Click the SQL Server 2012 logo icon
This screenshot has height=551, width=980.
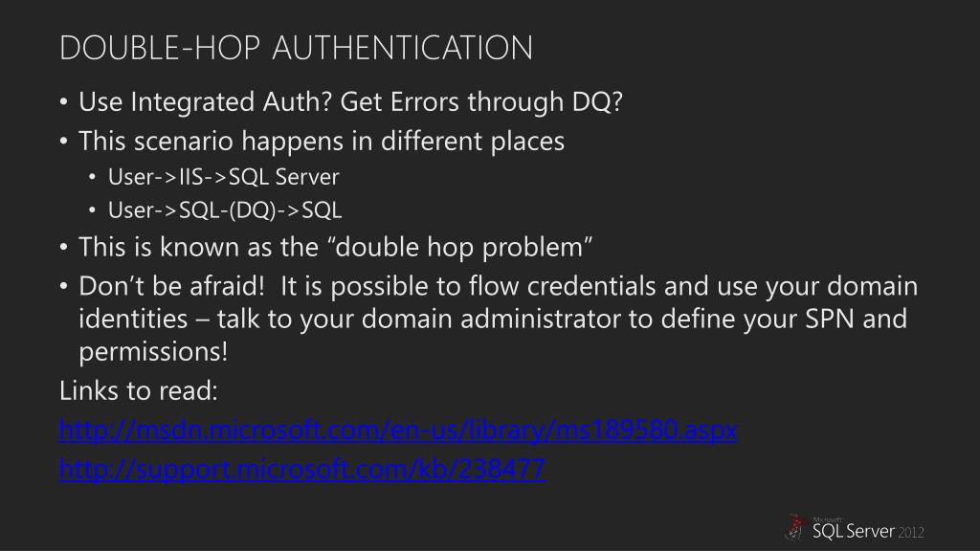click(x=795, y=528)
